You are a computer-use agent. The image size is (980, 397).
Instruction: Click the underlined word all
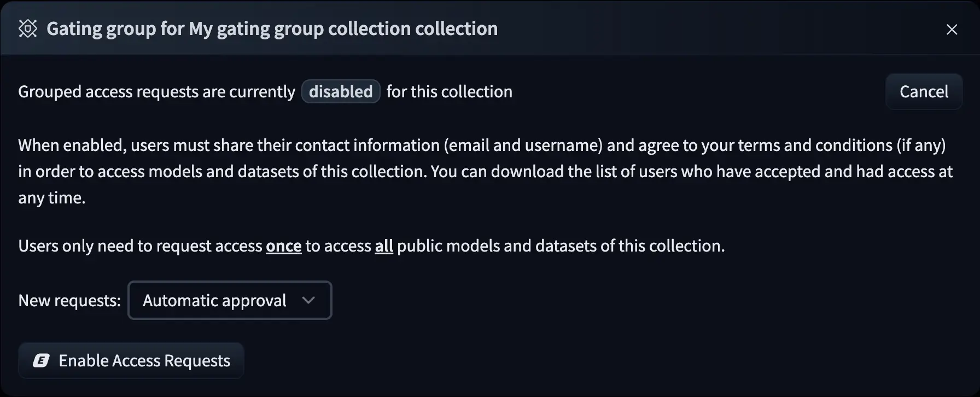point(384,246)
